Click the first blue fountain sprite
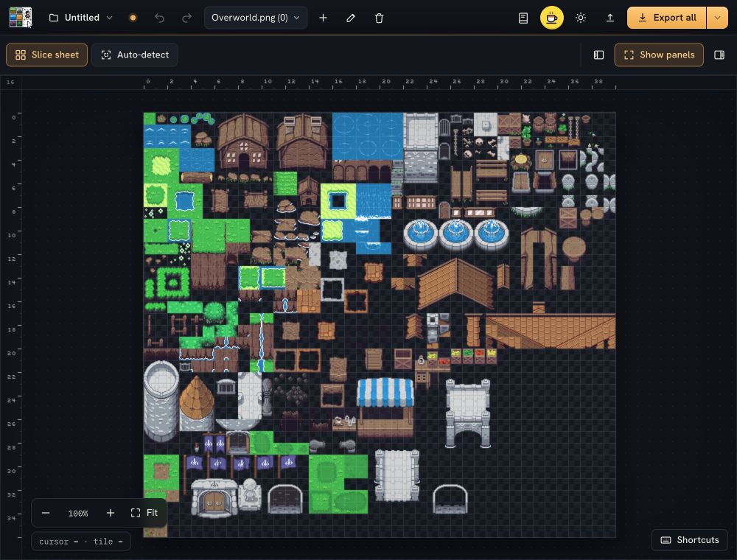The height and width of the screenshot is (560, 737). (x=421, y=234)
